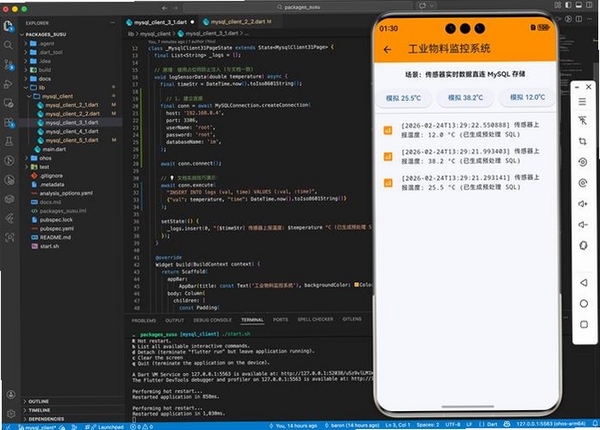Expand the TIMELINE section
This screenshot has width=600, height=430.
tap(39, 410)
